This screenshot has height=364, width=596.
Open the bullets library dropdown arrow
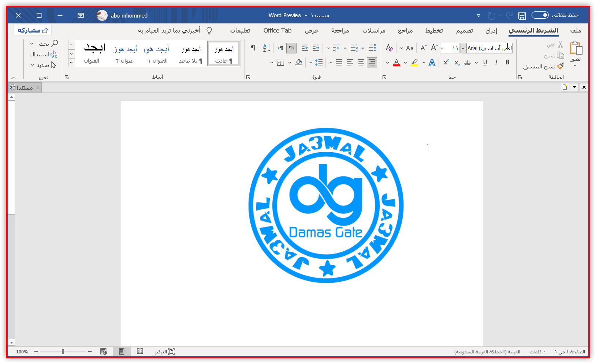363,48
